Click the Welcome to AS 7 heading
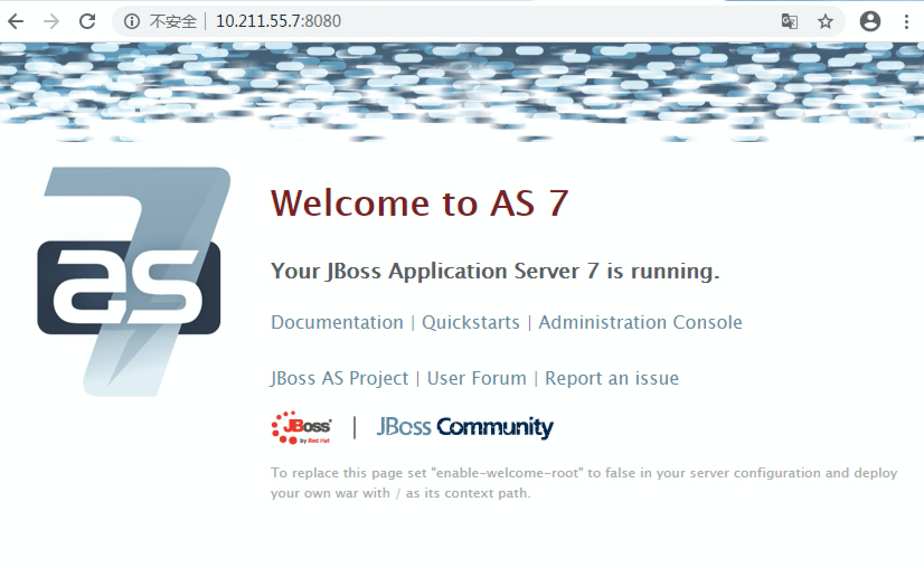 [x=419, y=202]
